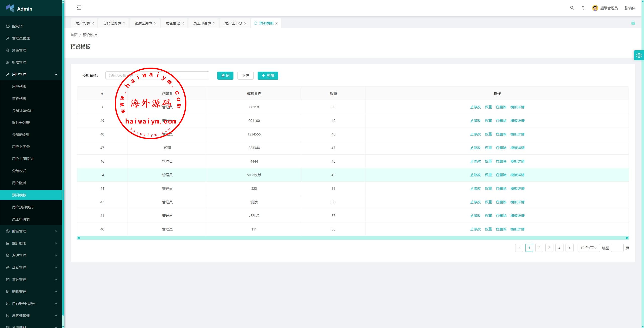This screenshot has width=644, height=328.
Task: Open the 10 条/页 page size dropdown
Action: pyautogui.click(x=588, y=248)
